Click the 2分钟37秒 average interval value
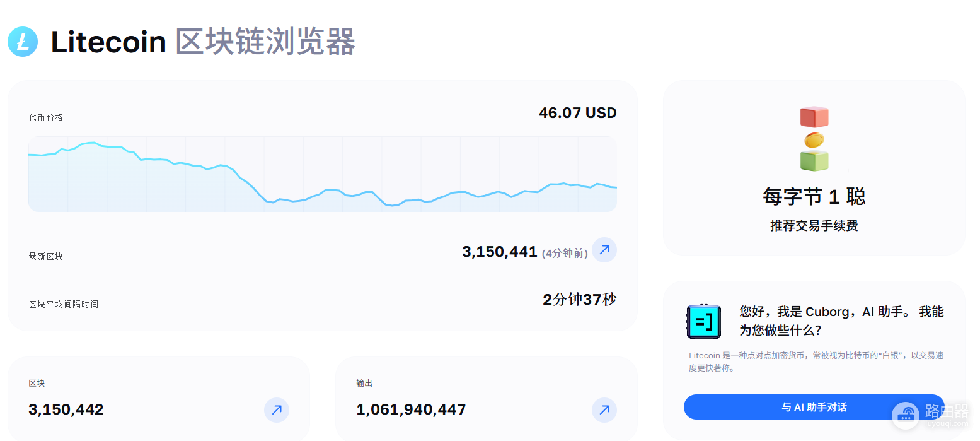This screenshot has width=980, height=441. 579,299
